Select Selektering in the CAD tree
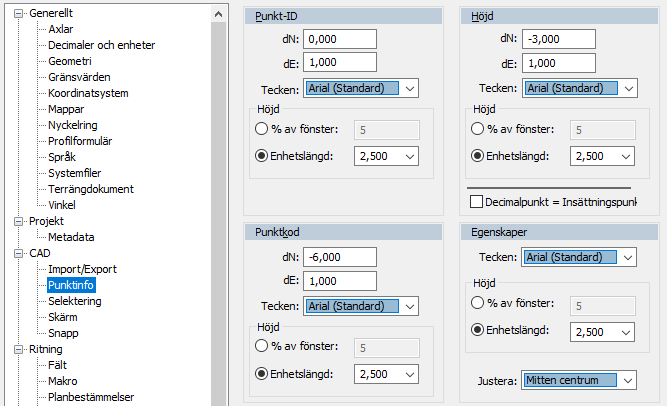The height and width of the screenshot is (406, 667). (x=74, y=301)
